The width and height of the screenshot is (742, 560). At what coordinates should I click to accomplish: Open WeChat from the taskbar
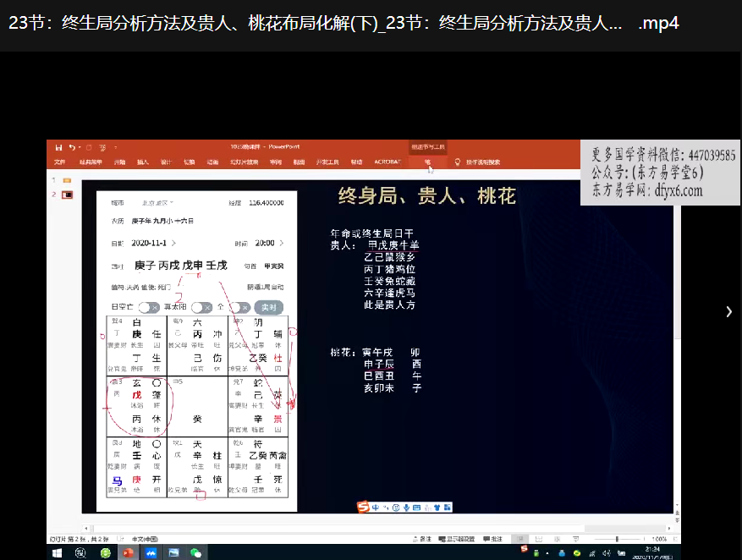195,553
